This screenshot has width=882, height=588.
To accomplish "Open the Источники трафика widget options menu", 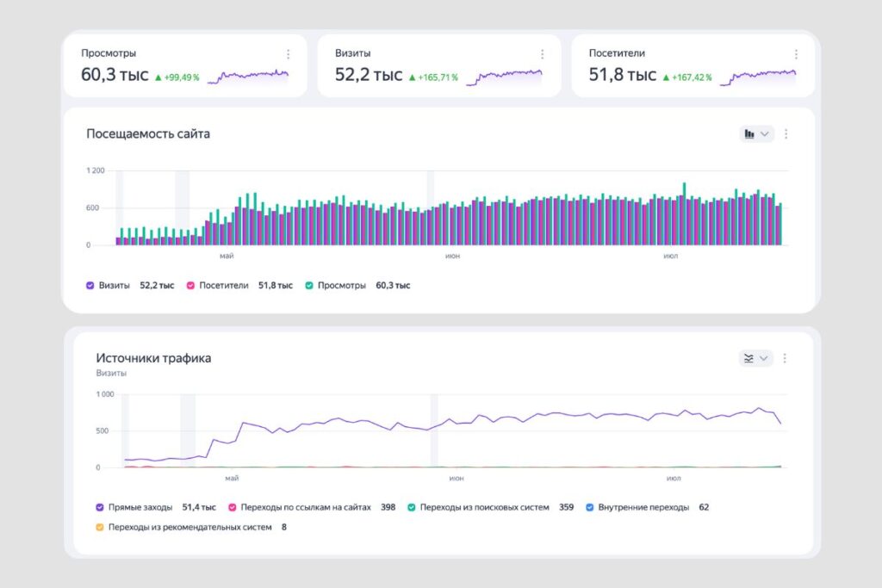I will 785,358.
